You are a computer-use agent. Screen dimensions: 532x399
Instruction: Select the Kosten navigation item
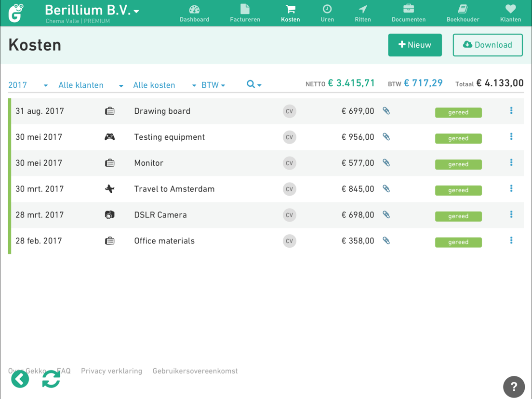(x=291, y=13)
